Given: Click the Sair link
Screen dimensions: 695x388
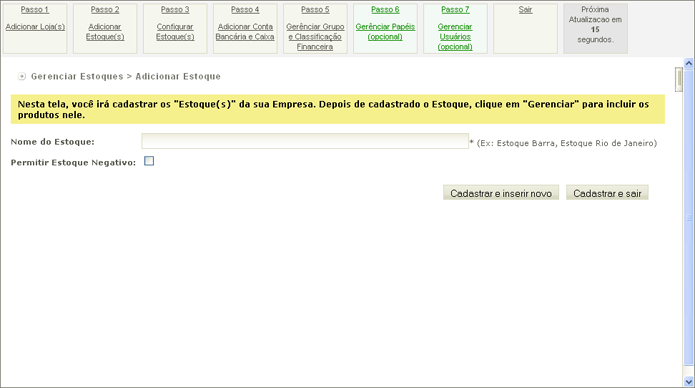Looking at the screenshot, I should 525,10.
